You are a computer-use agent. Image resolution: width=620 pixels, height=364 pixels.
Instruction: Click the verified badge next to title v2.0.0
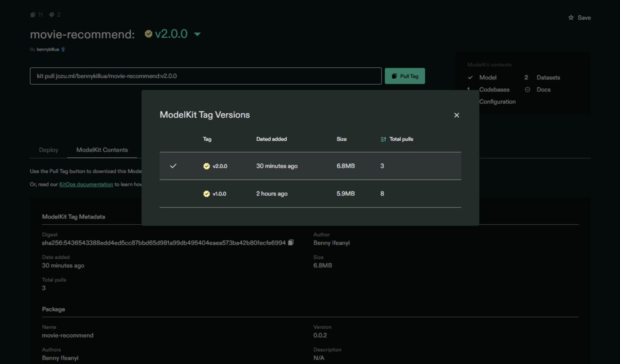click(x=148, y=34)
